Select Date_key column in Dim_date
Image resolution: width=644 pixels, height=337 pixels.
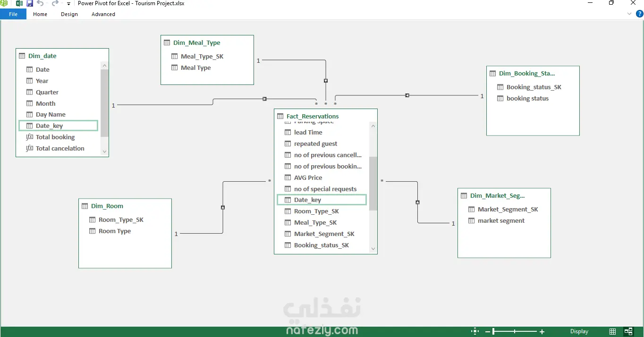coord(58,126)
